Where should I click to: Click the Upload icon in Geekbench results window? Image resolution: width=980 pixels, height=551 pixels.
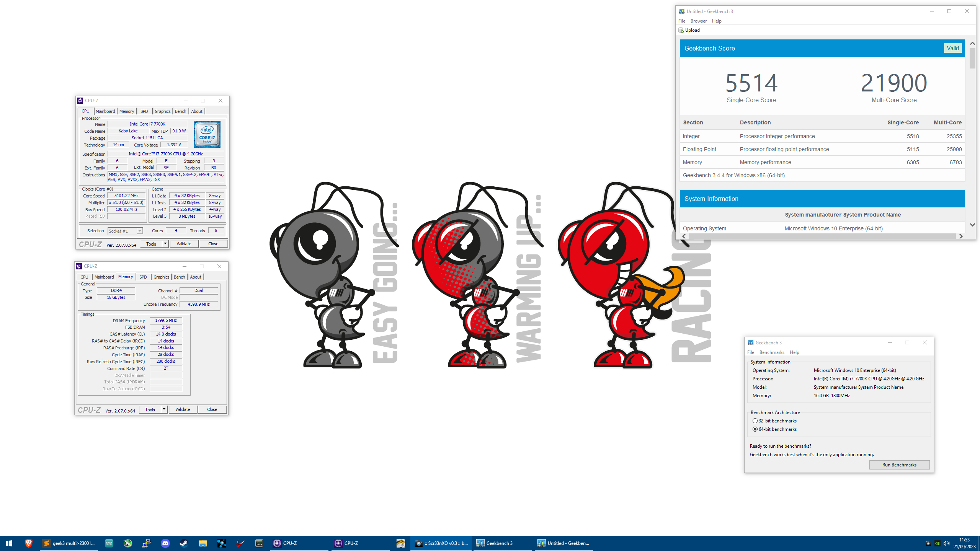coord(681,30)
